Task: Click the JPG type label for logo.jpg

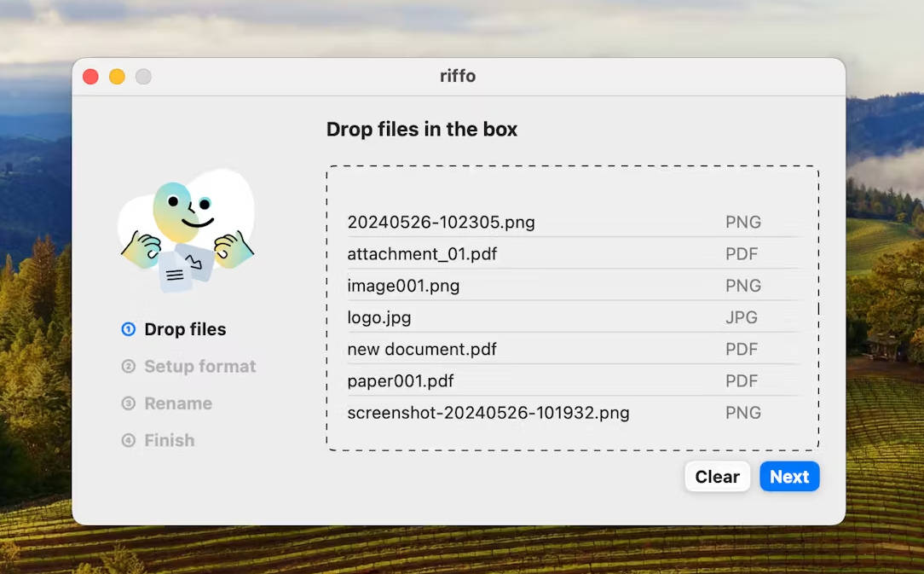Action: 742,318
